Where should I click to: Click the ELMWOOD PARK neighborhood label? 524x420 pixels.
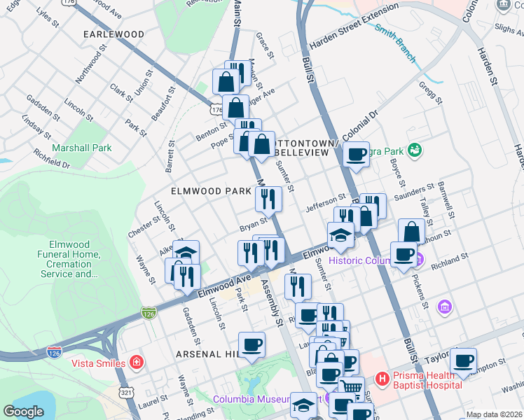click(x=211, y=191)
